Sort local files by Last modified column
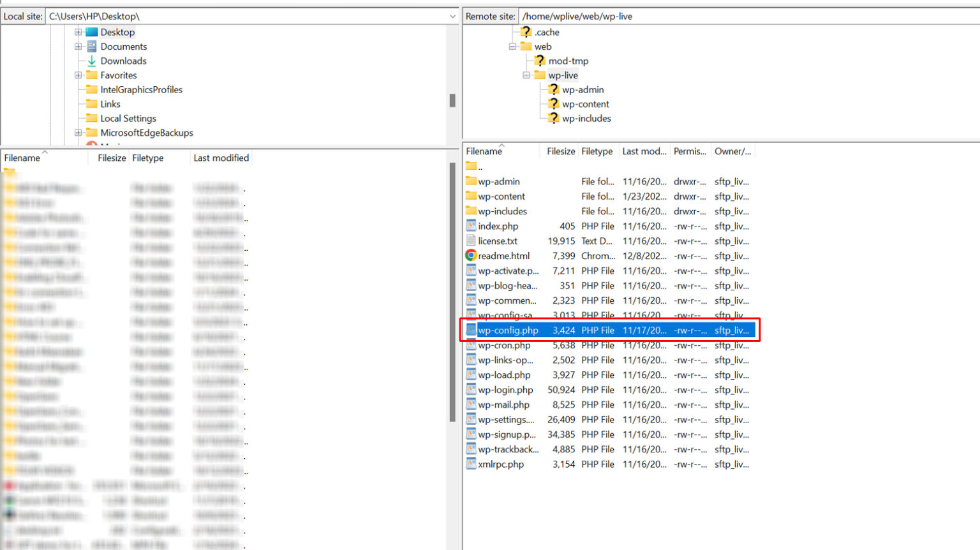Viewport: 980px width, 550px height. tap(221, 158)
